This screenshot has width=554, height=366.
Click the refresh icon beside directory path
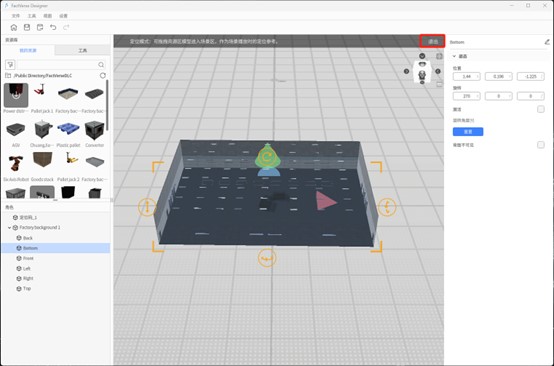[103, 75]
